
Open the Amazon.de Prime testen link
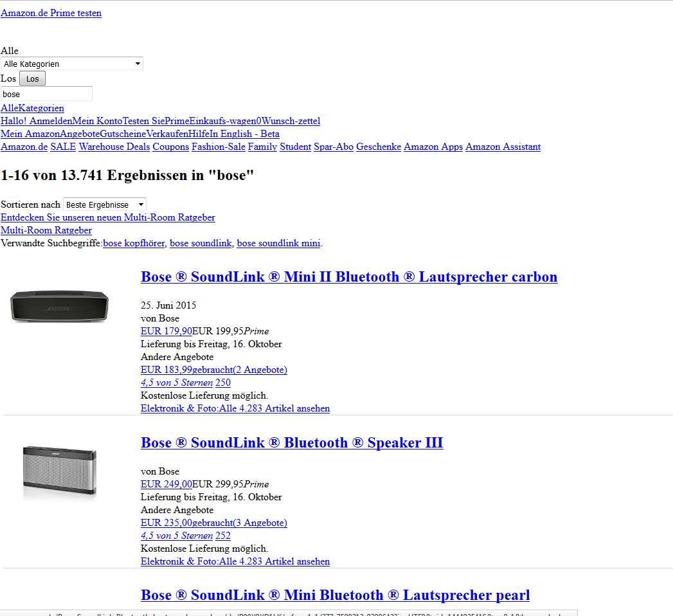tap(51, 13)
